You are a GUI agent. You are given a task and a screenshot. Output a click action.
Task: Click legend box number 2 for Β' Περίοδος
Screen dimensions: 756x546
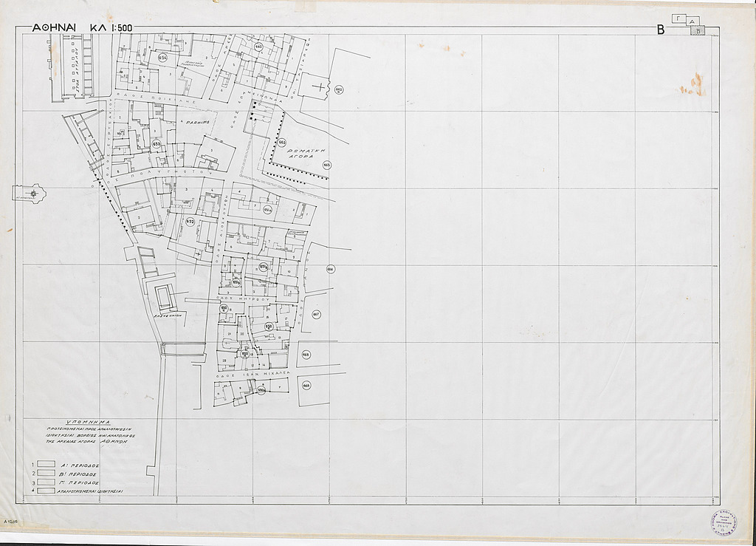coord(47,473)
